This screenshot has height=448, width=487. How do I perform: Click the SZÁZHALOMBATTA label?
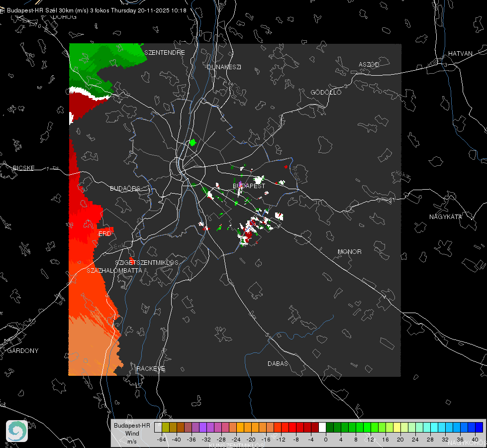point(114,270)
